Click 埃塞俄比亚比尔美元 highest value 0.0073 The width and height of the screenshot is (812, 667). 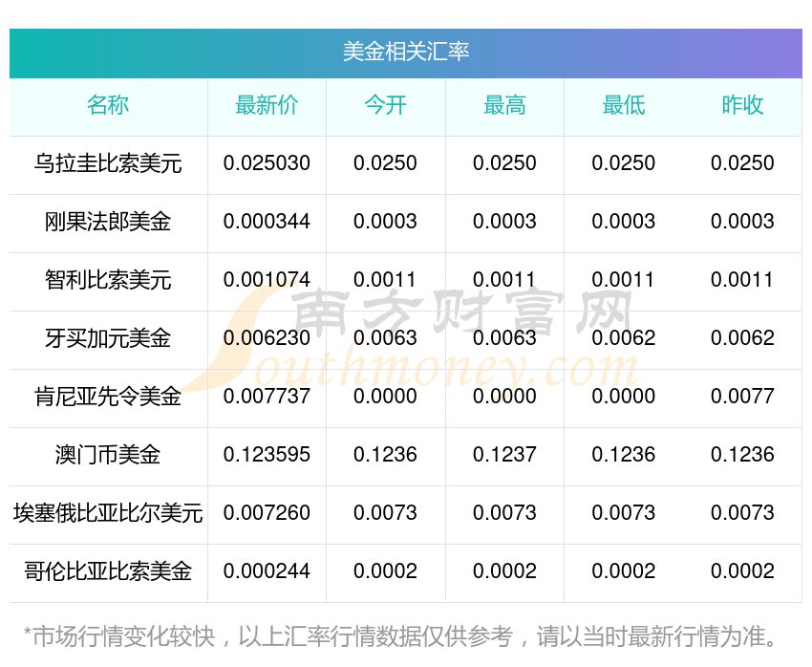tap(504, 513)
